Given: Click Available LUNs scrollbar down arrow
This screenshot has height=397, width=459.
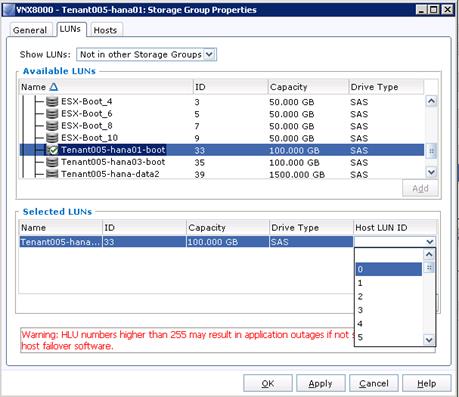Looking at the screenshot, I should 431,172.
